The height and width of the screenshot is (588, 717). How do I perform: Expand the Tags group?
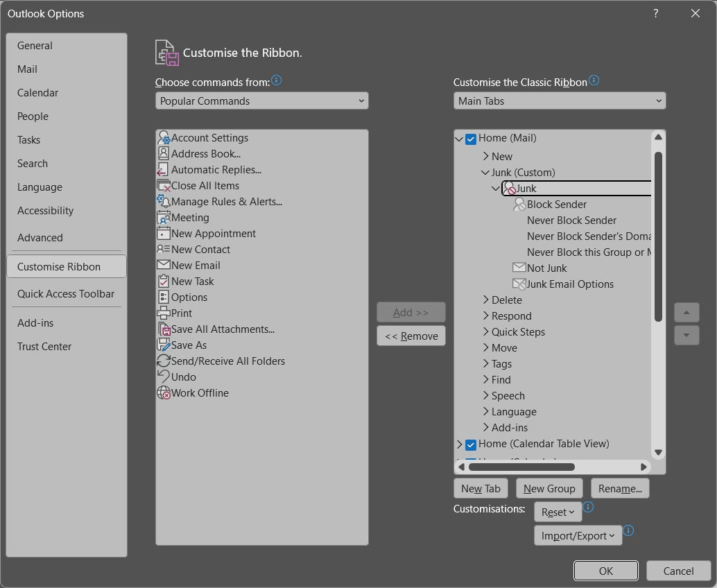(485, 363)
